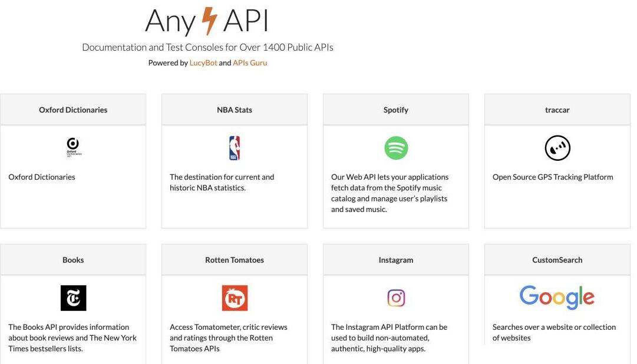Open the Spotify card heading
Viewport: 637px width, 364px height.
click(396, 110)
